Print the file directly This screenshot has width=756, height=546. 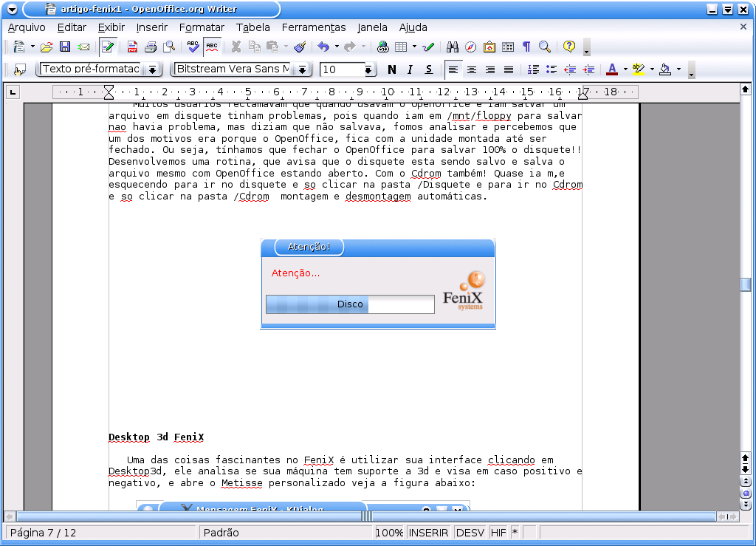click(x=151, y=47)
